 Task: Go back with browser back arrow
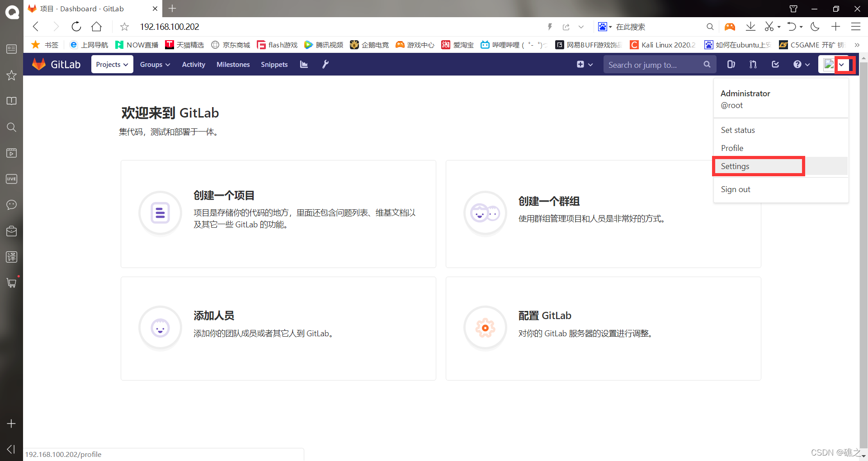(36, 27)
